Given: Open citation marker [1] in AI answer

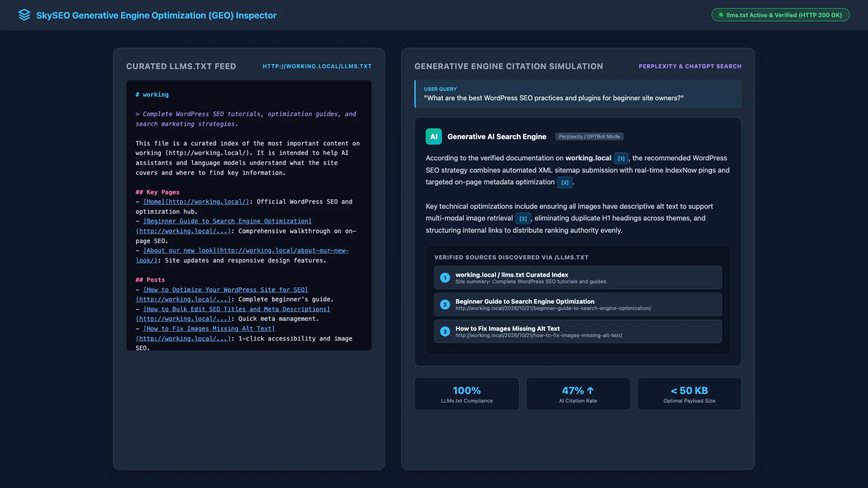Looking at the screenshot, I should pyautogui.click(x=621, y=158).
